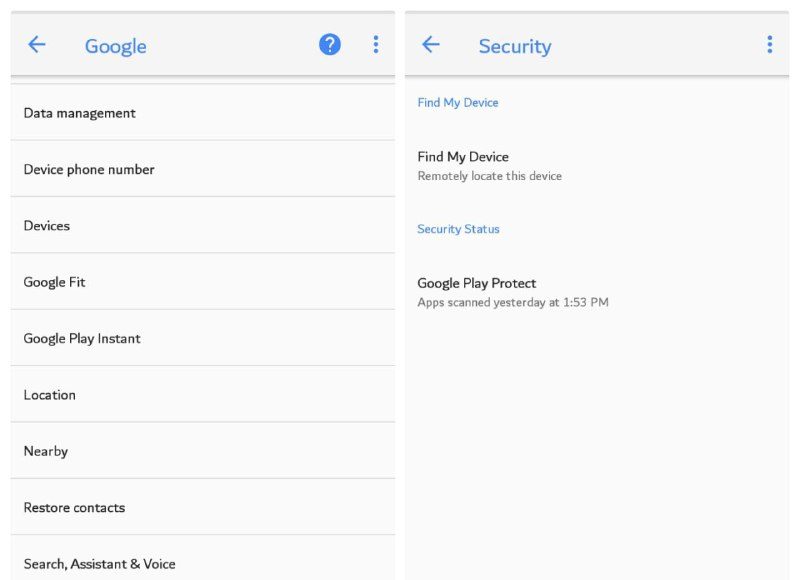The image size is (800, 580).
Task: Open Device phone number setting
Action: [x=203, y=169]
